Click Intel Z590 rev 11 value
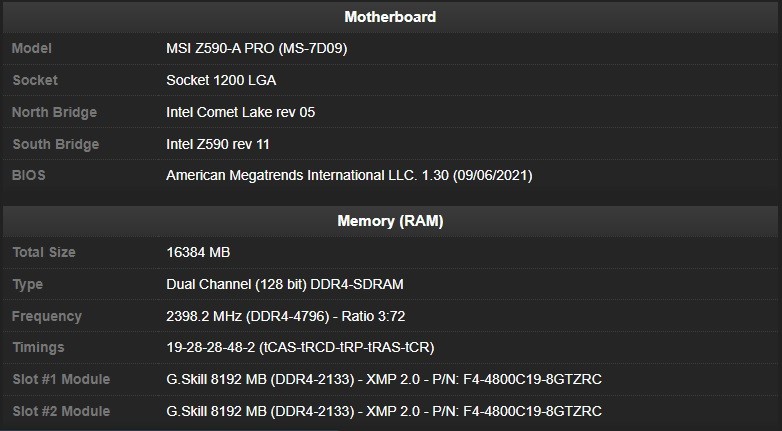Screen dimensions: 782x431 (x=217, y=144)
